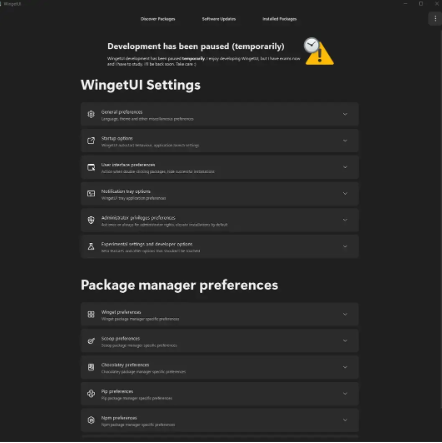
Task: Click the Pip preferences icon
Action: [91, 394]
